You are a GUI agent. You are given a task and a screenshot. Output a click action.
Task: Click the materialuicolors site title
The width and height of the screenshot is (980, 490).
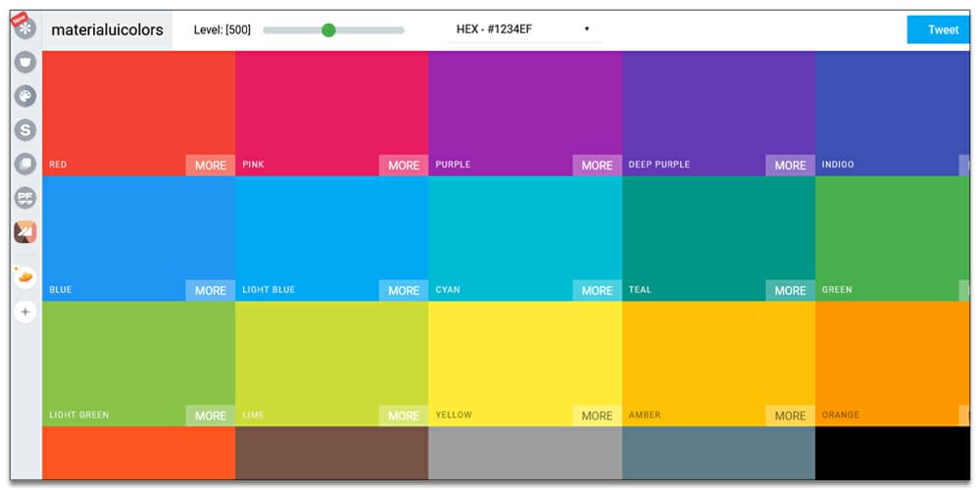coord(108,30)
